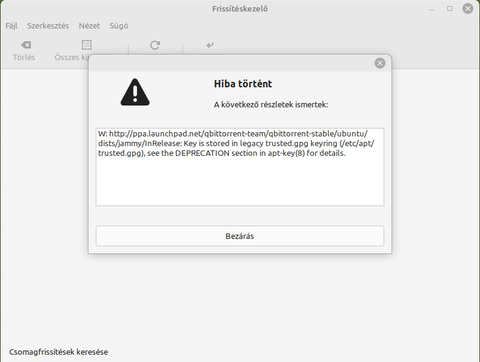Click the ppa.launchpad.net warning URL line
This screenshot has width=480, height=362.
coord(233,134)
